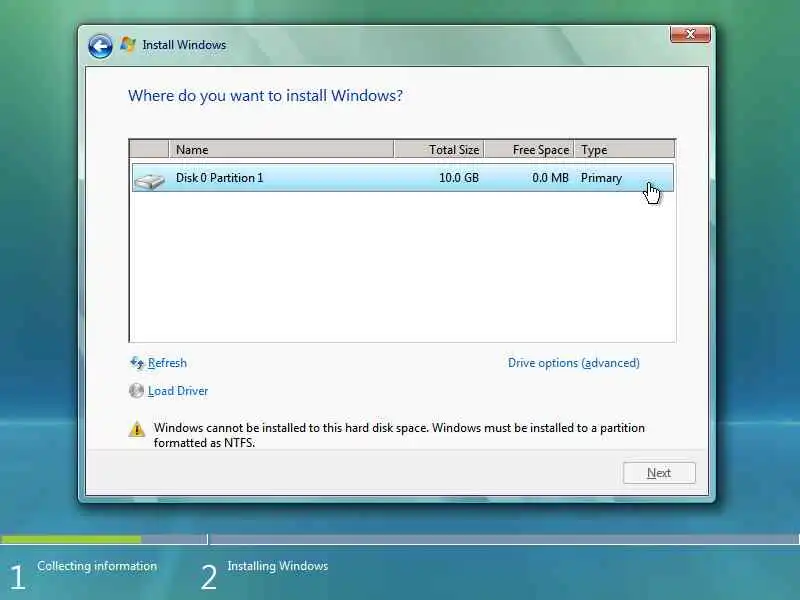This screenshot has width=800, height=600.
Task: Sort by the Type column header
Action: pos(624,149)
